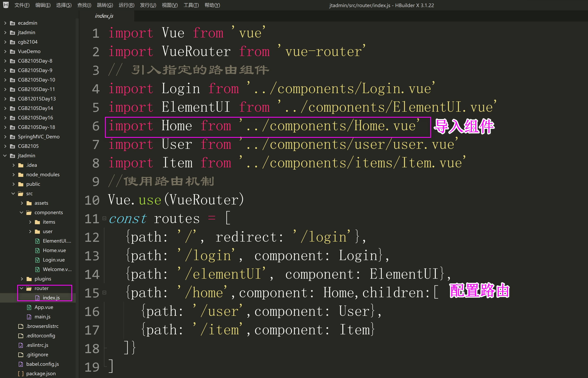Click the .eslintrc.js file icon
The width and height of the screenshot is (588, 378).
pos(21,345)
